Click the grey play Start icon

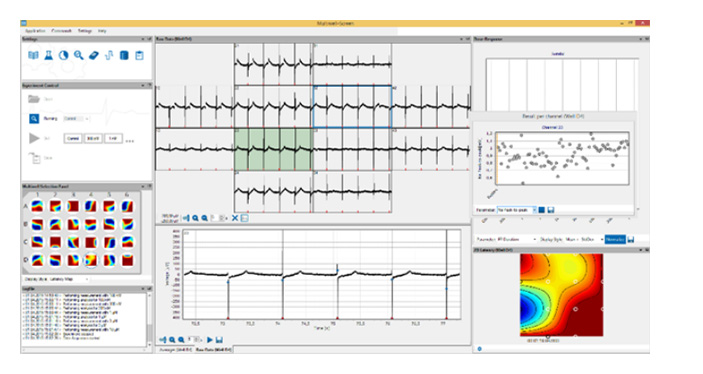click(x=34, y=138)
